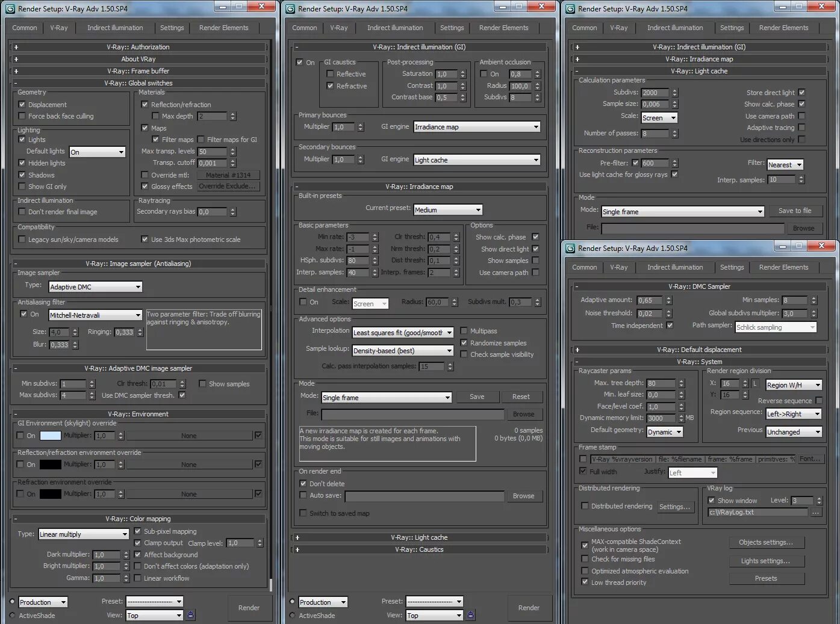Toggle the L lock button next to region X
The image size is (840, 624).
tap(754, 383)
